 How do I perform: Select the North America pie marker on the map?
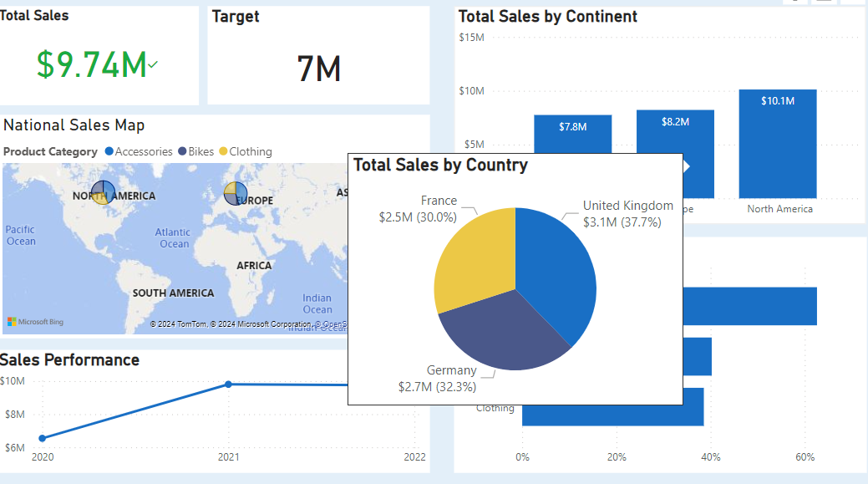pos(102,193)
